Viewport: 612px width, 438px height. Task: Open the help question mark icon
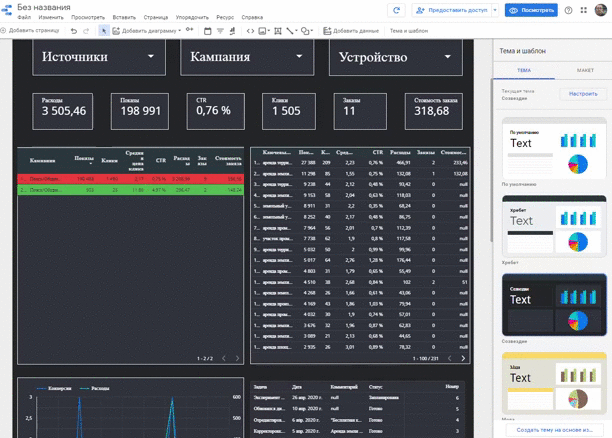click(569, 10)
